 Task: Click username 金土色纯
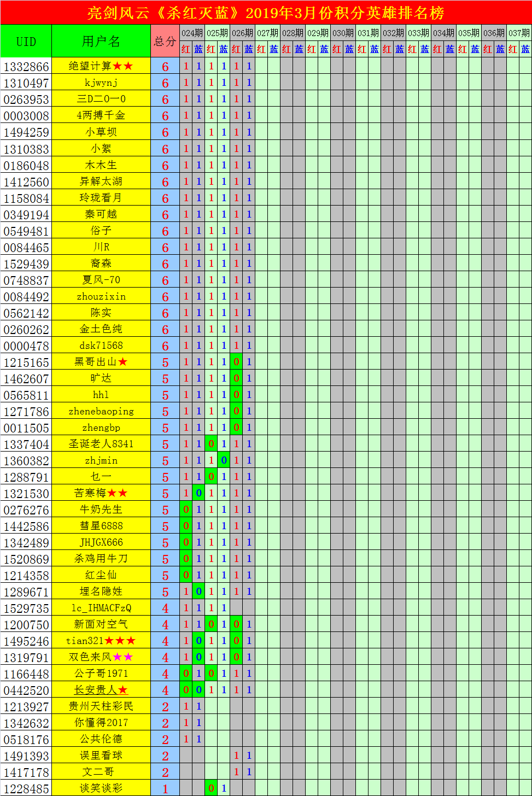(x=101, y=329)
